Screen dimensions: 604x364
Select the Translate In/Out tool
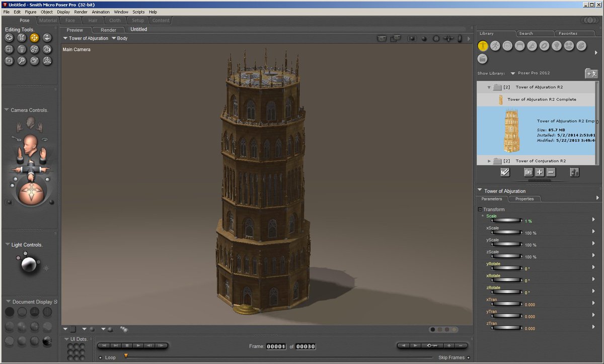(x=47, y=37)
